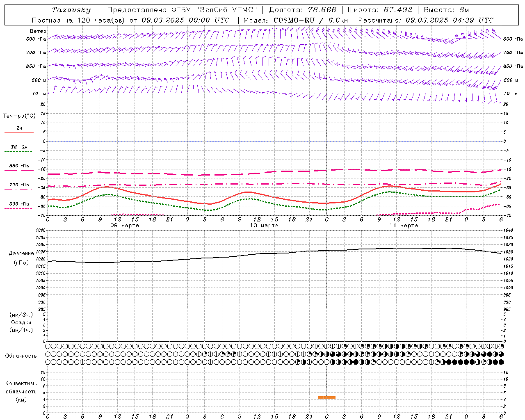Click the forecast start "09.03.2025 00:00 UTC"
The height and width of the screenshot is (420, 525).
click(x=185, y=20)
